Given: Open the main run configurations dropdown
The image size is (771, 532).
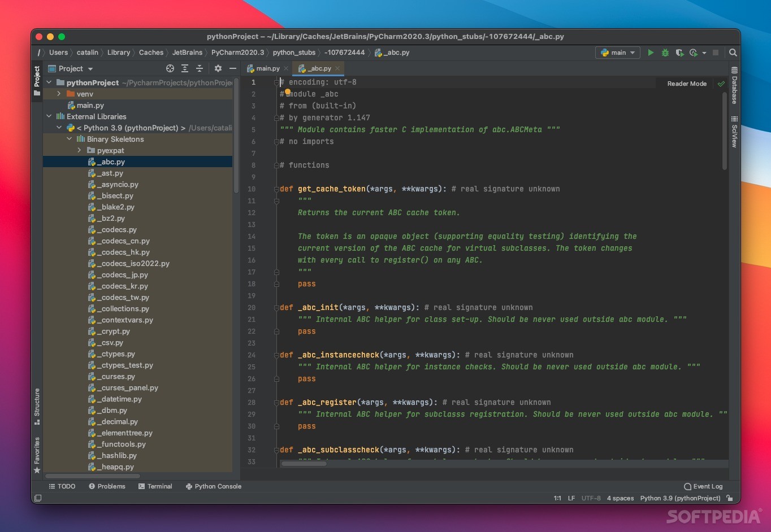Looking at the screenshot, I should click(x=617, y=52).
